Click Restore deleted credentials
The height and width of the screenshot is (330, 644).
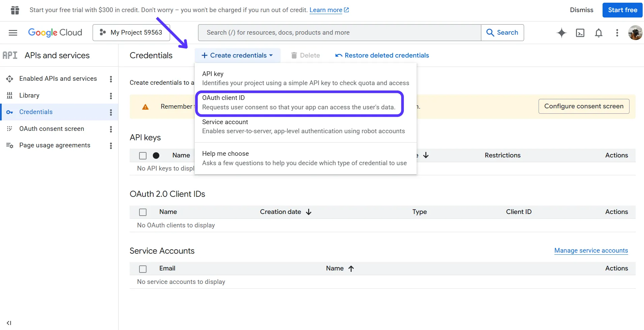point(382,56)
